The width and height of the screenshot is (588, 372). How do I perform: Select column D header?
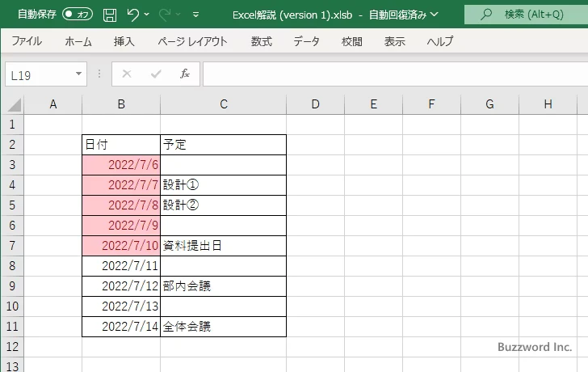coord(315,104)
